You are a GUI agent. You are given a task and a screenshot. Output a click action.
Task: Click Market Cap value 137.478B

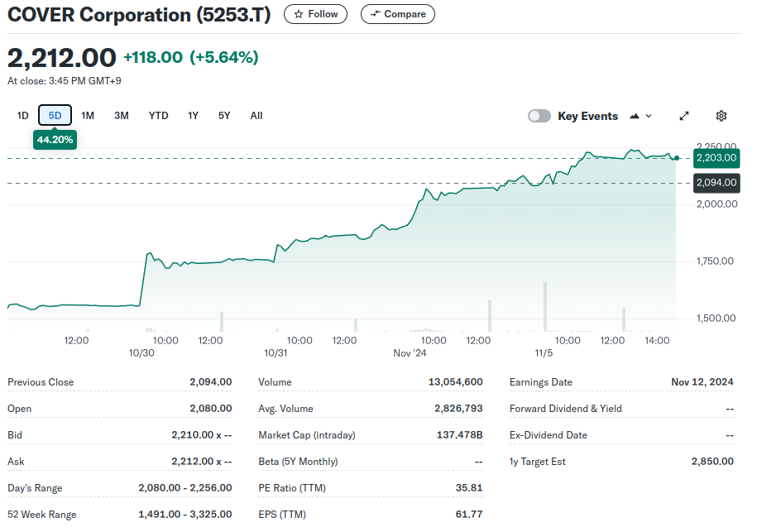coord(460,435)
